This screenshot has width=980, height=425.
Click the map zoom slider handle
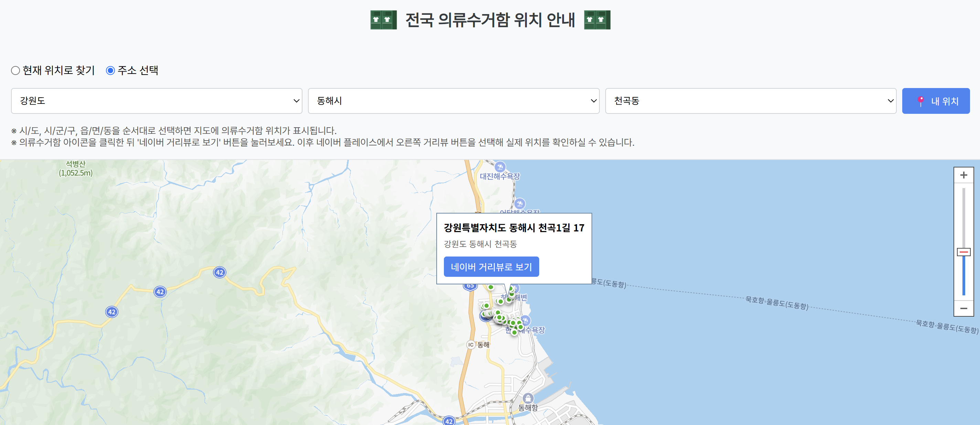point(963,252)
